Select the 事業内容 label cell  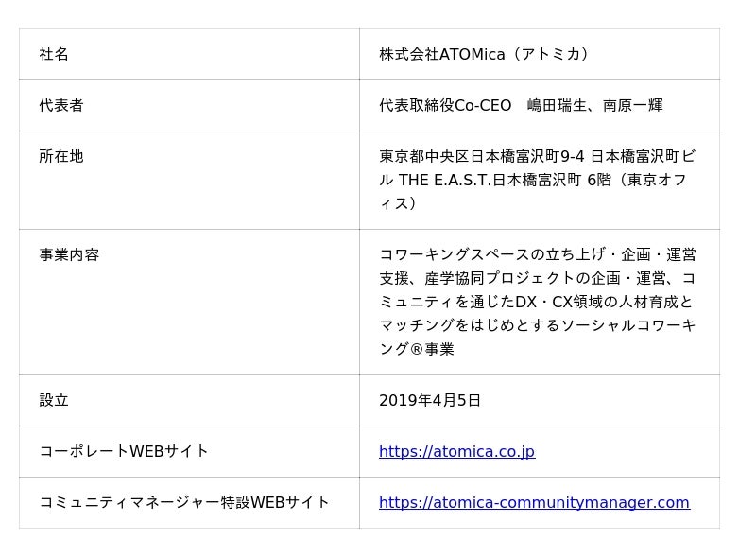[x=189, y=303]
